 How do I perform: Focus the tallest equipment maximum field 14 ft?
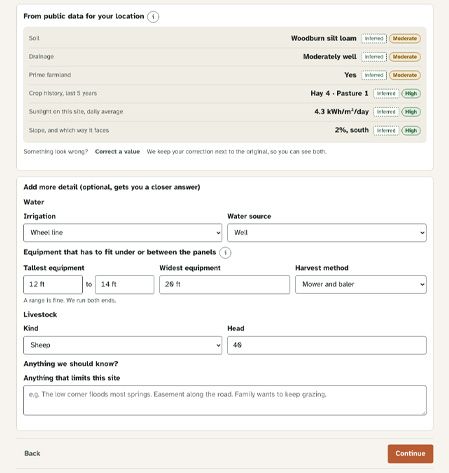click(x=125, y=284)
